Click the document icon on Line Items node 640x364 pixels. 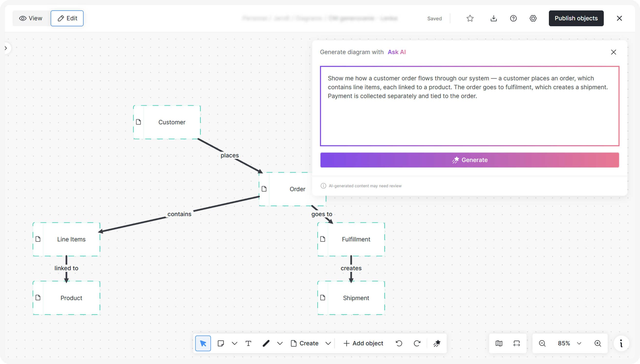pos(38,239)
